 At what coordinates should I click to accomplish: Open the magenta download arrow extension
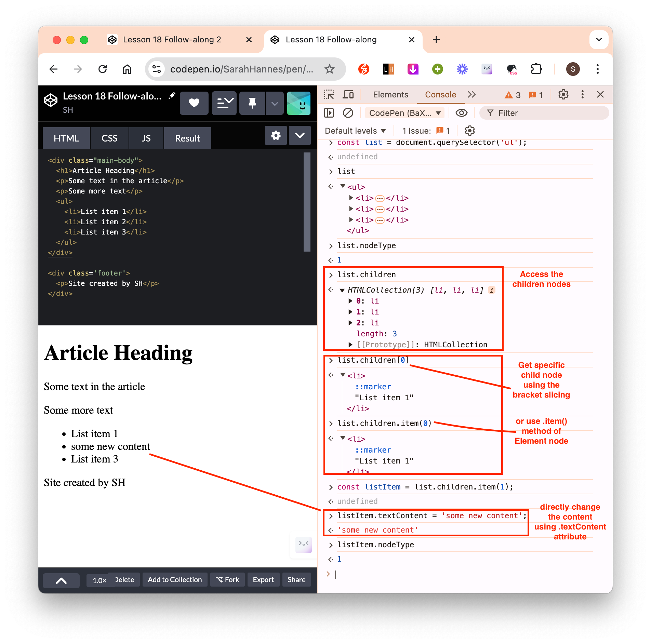click(x=413, y=69)
